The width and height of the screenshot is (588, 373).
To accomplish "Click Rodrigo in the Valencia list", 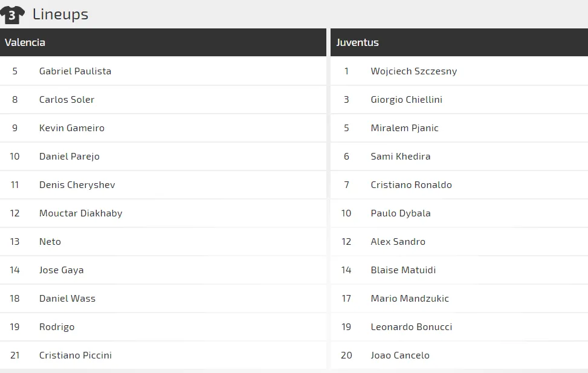I will click(x=57, y=326).
